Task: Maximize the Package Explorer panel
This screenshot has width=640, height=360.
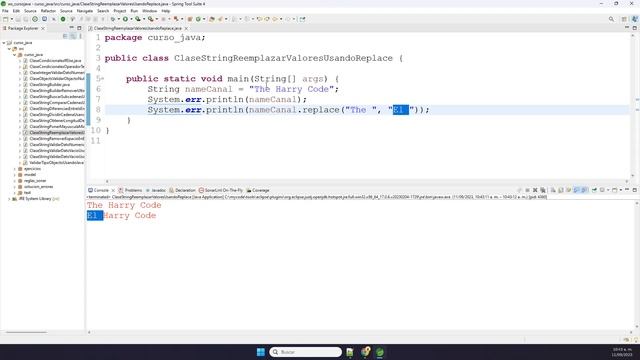Action: (x=79, y=28)
